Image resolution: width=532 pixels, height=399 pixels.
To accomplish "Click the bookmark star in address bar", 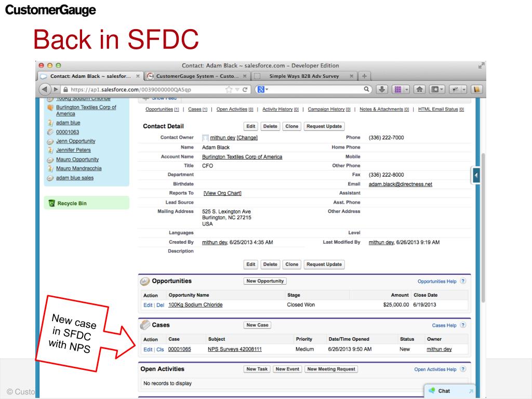I will pyautogui.click(x=229, y=89).
